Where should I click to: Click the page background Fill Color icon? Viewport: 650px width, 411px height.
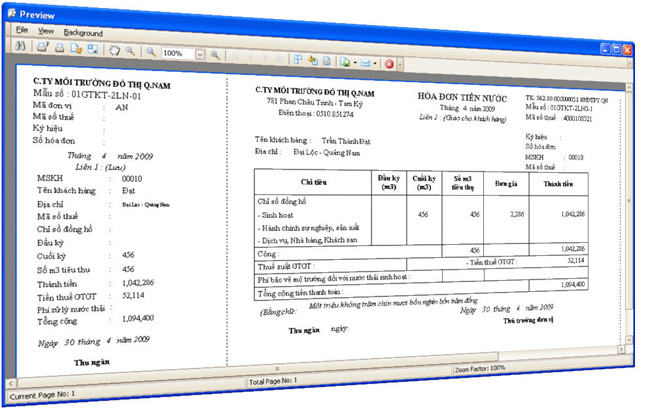[x=313, y=59]
